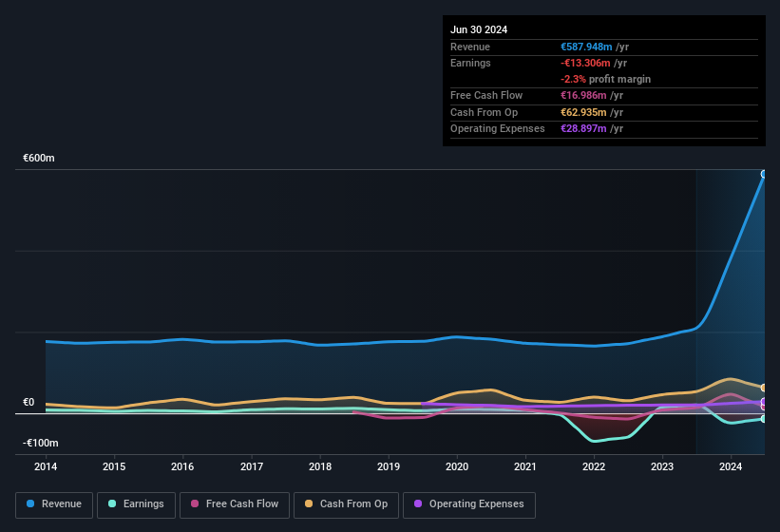Click the orange Cash From Op dot
This screenshot has width=780, height=532.
coord(310,504)
